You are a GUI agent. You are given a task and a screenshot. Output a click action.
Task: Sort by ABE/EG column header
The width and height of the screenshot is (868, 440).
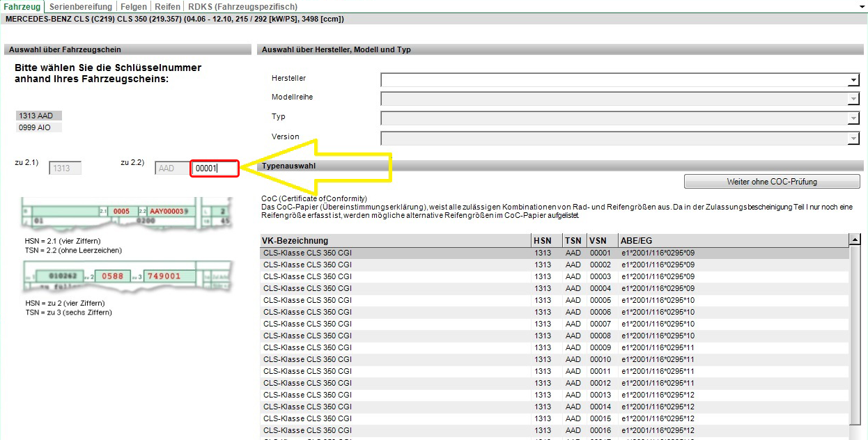click(734, 240)
